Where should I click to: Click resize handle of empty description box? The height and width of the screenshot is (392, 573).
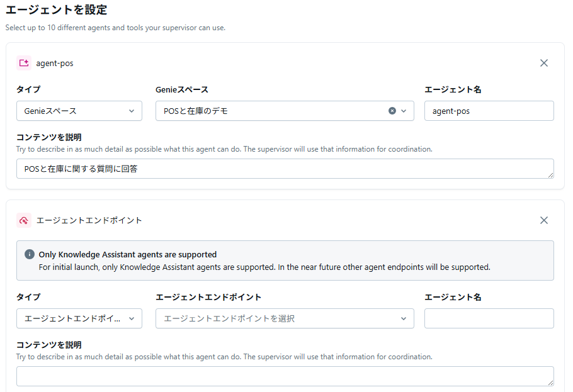click(550, 383)
